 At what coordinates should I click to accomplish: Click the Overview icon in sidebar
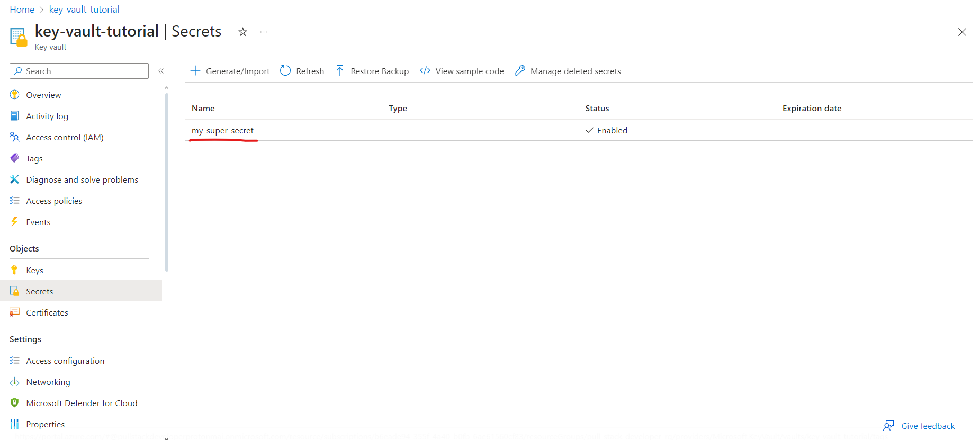pos(14,95)
